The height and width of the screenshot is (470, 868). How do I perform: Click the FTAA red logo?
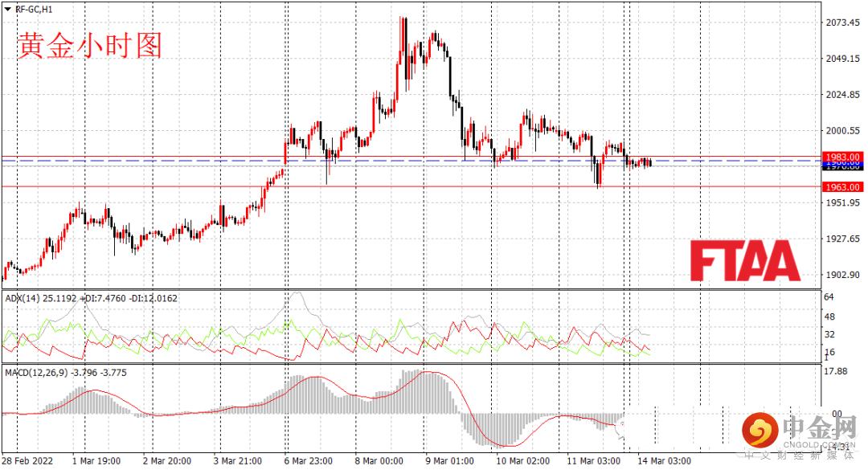[745, 260]
